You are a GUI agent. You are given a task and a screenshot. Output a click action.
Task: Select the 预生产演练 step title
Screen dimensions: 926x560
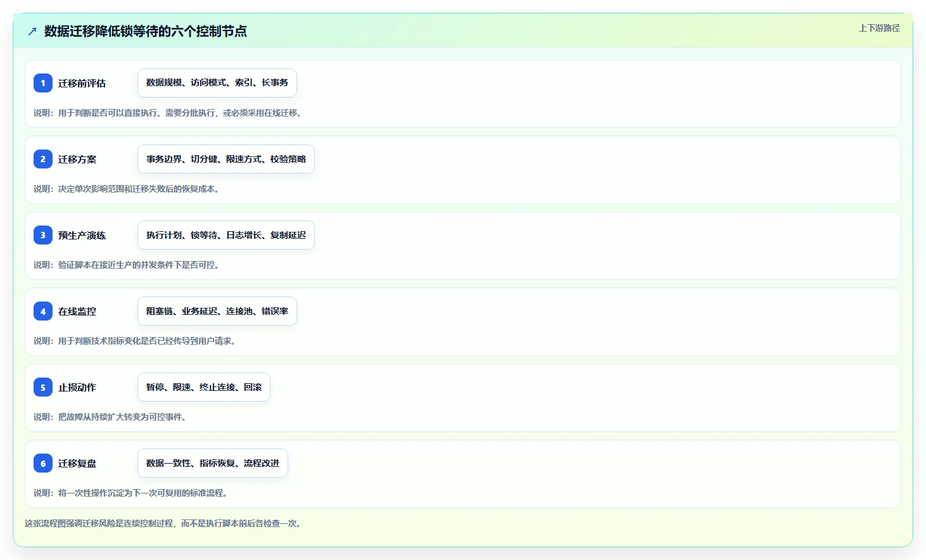(82, 235)
